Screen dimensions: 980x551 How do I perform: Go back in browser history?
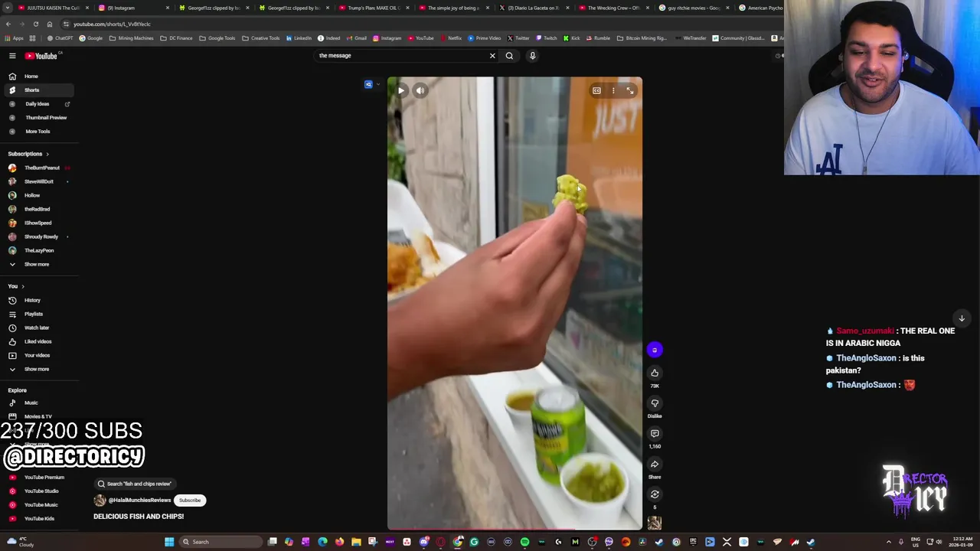coord(8,24)
